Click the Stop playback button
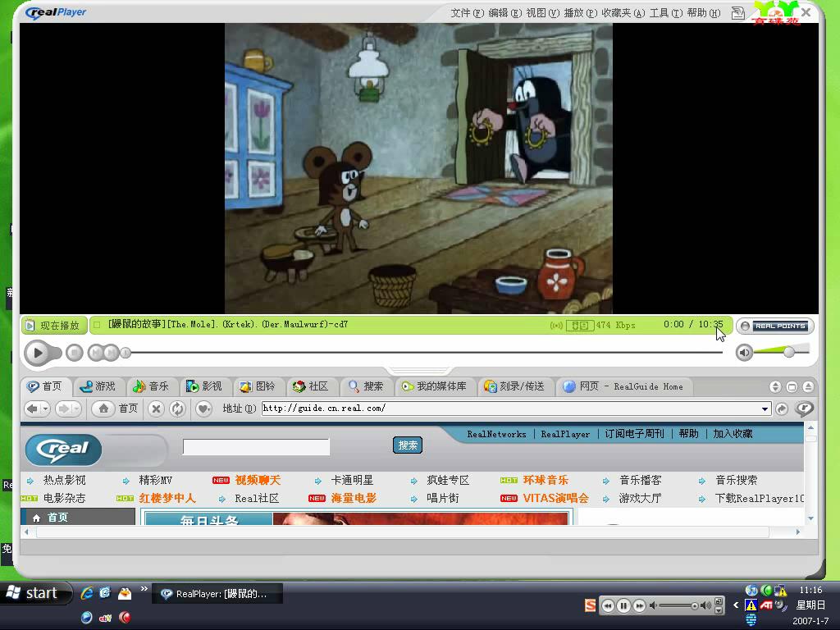The width and height of the screenshot is (840, 630). pos(75,353)
